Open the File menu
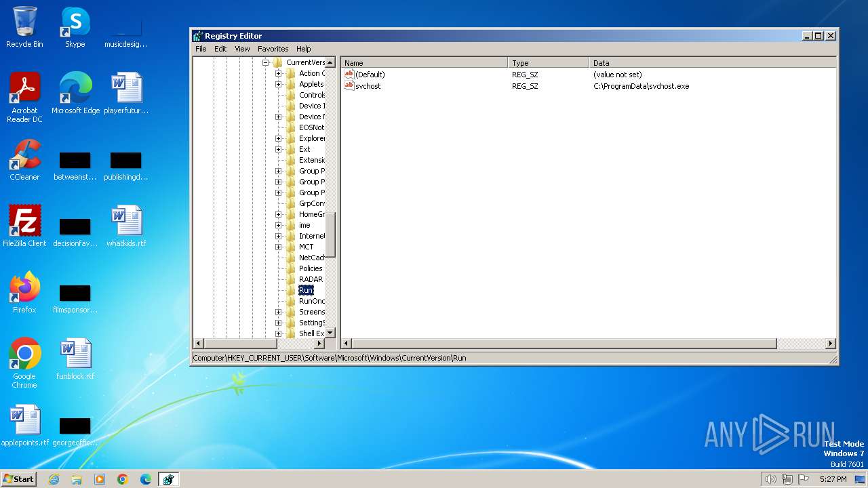The height and width of the screenshot is (488, 868). click(201, 49)
